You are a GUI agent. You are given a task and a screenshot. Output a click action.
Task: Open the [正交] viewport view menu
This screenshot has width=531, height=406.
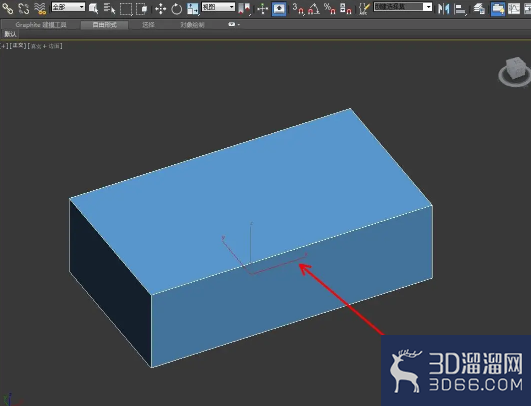pyautogui.click(x=18, y=46)
